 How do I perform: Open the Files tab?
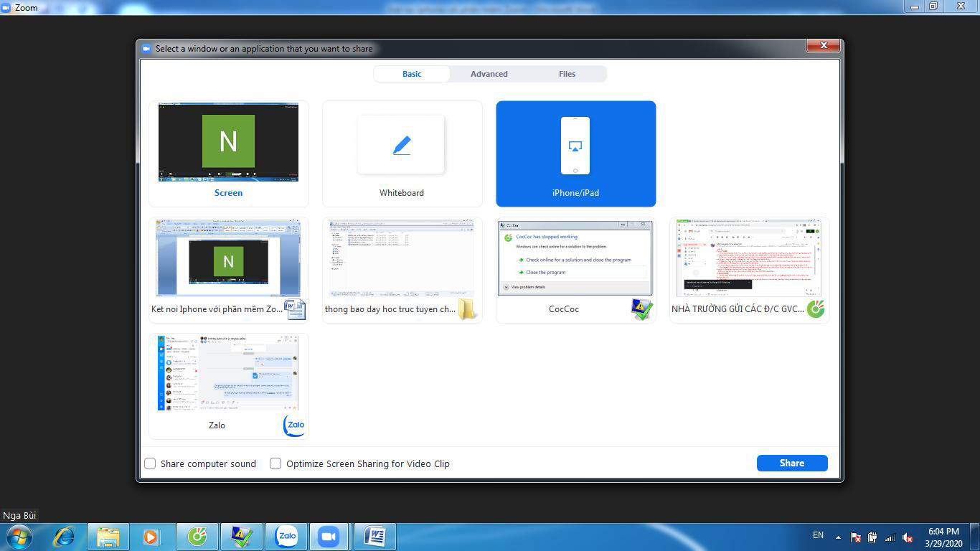[567, 74]
